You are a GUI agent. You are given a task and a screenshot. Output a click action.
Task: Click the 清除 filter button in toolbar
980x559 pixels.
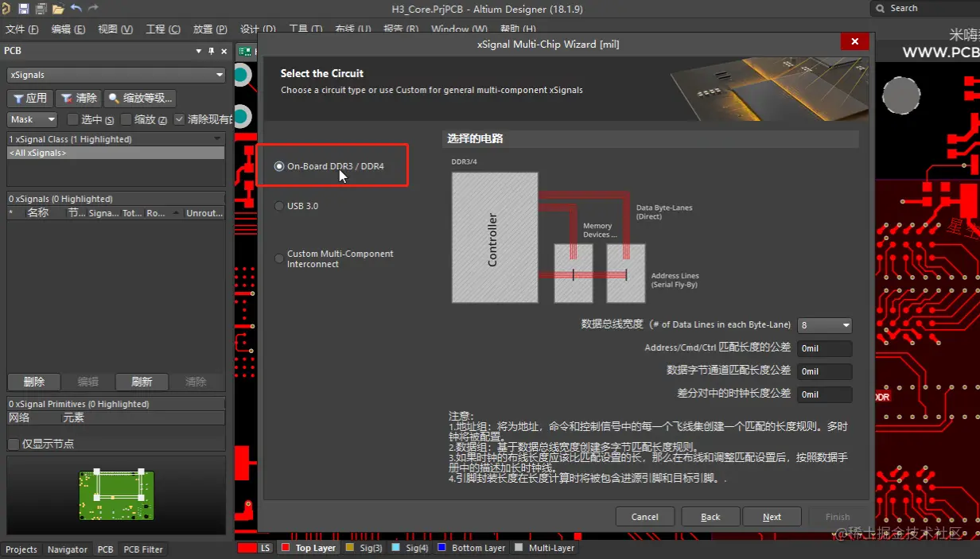click(79, 99)
